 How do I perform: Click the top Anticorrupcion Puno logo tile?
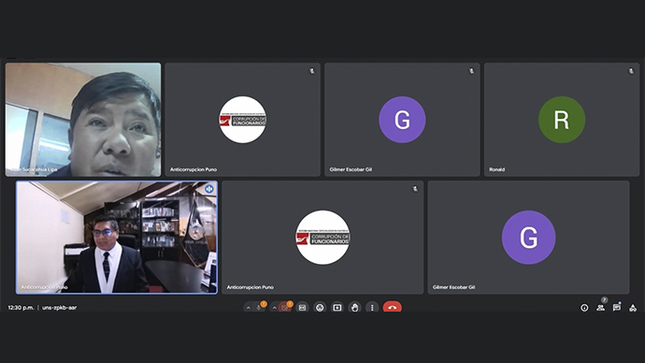[x=242, y=119]
